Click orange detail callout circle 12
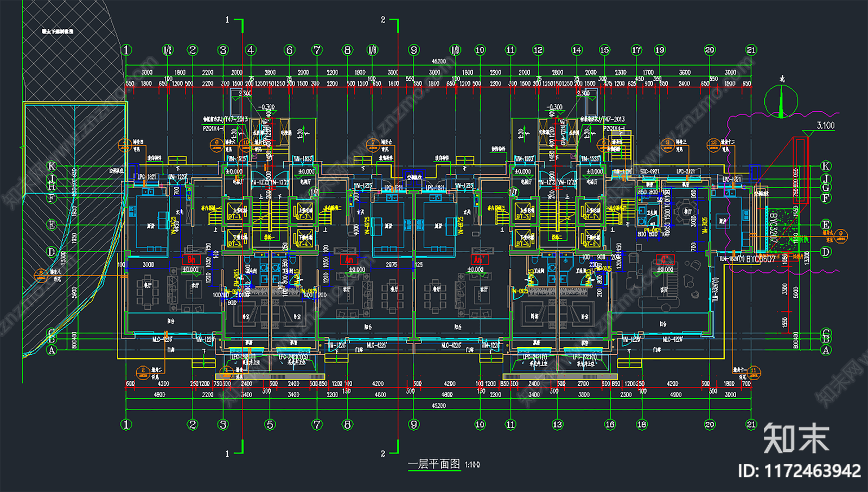 click(x=713, y=145)
